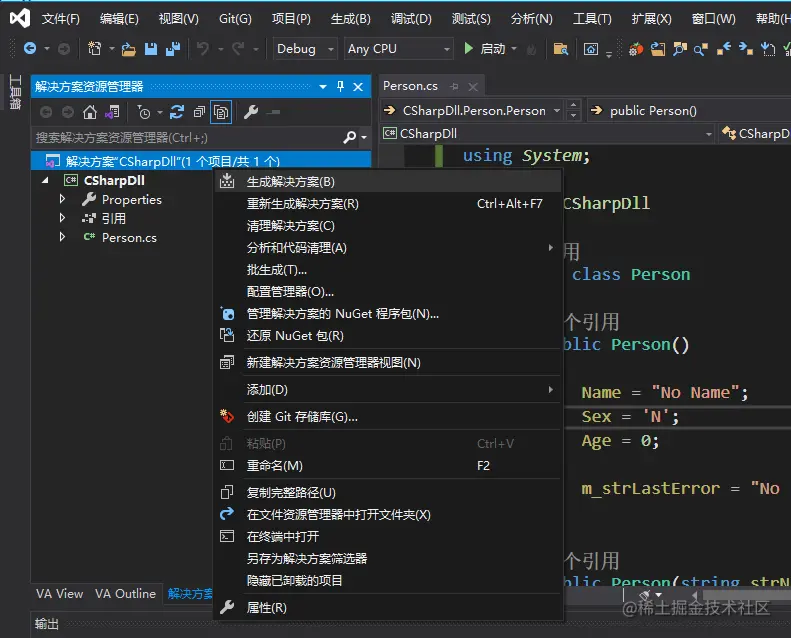Viewport: 791px width, 638px height.
Task: Click the Home icon in Solution Explorer toolbar
Action: pos(90,113)
